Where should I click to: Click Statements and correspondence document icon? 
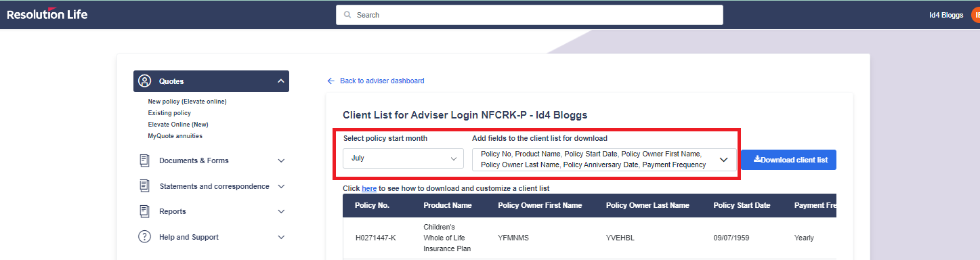[144, 186]
